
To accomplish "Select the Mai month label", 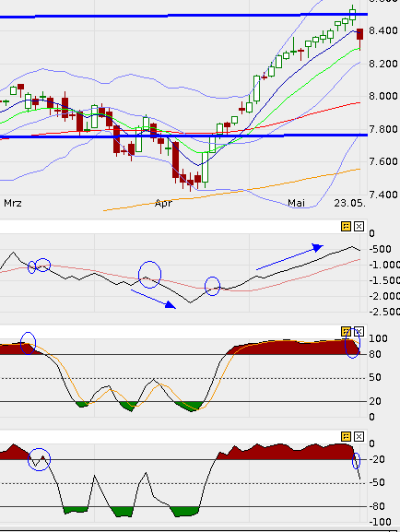I will (x=296, y=203).
